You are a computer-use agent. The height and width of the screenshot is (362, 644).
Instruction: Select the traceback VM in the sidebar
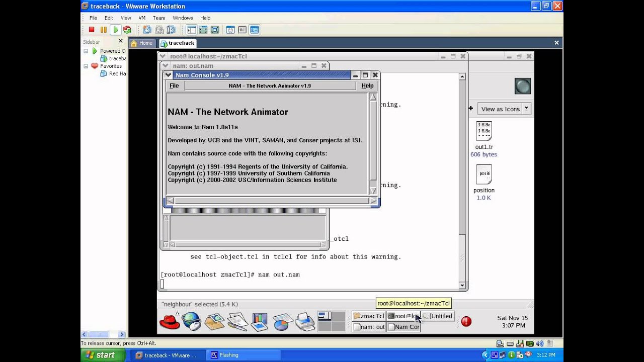point(113,58)
